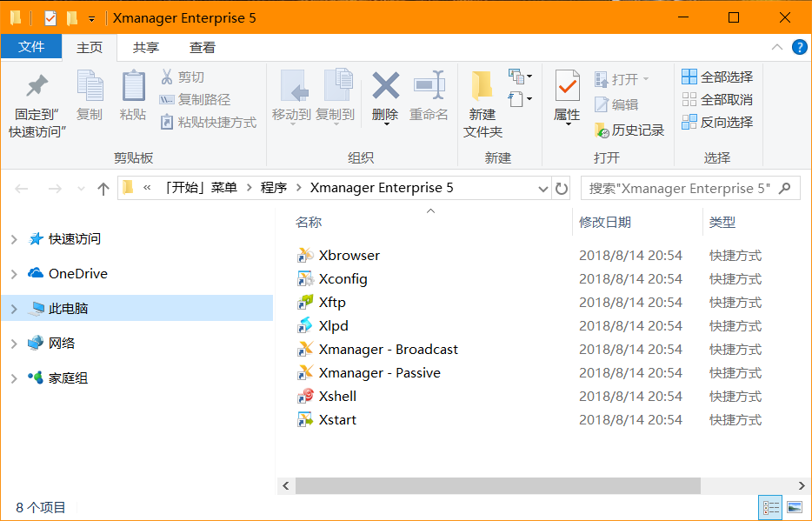Click the New Folder (新建文件夹) icon
812x521 pixels.
coord(483,86)
